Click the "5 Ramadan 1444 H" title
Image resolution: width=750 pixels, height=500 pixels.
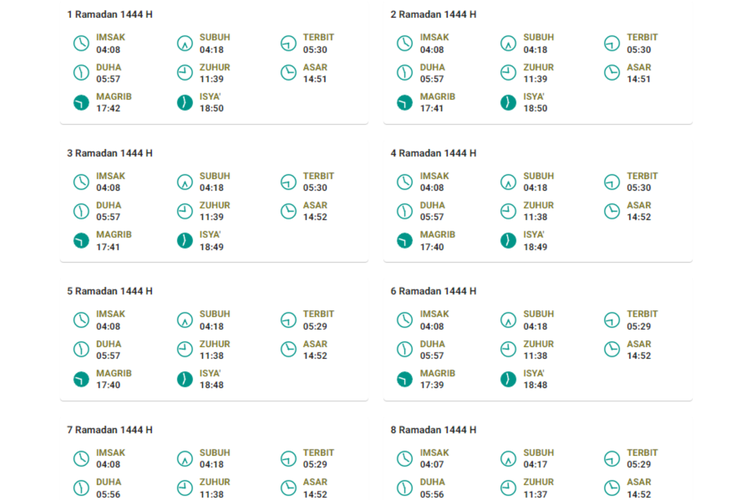point(110,292)
